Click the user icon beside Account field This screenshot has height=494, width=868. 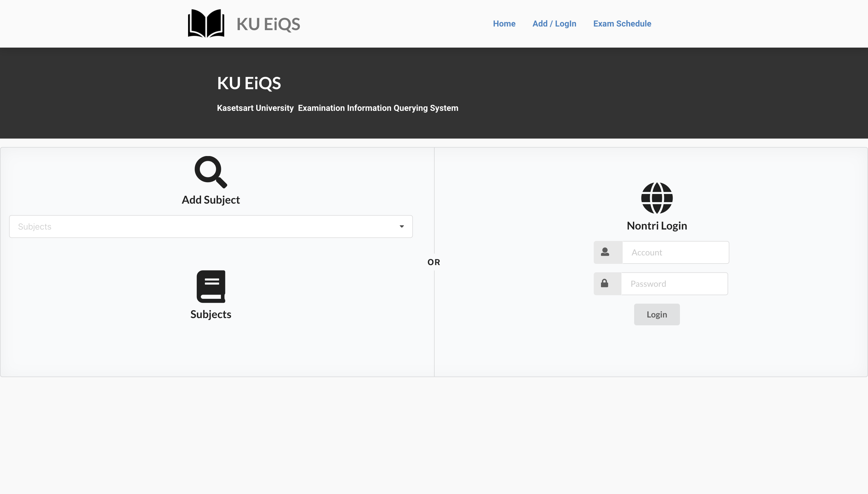[x=605, y=252]
